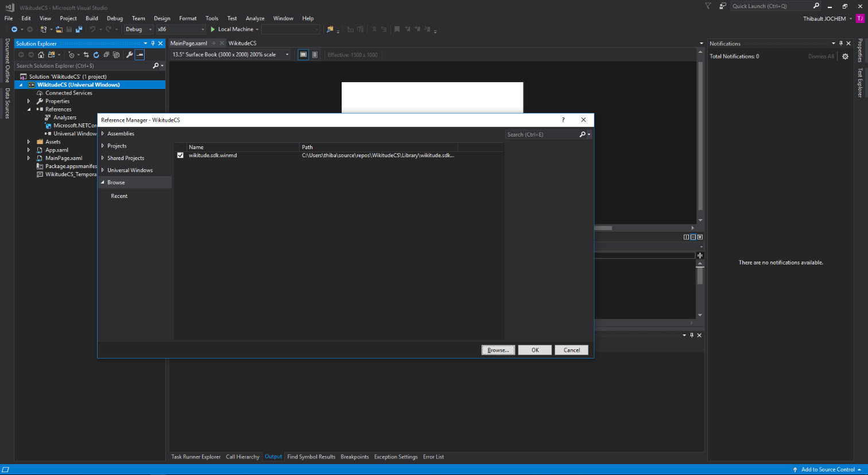Open the Analyze menu

click(x=255, y=18)
